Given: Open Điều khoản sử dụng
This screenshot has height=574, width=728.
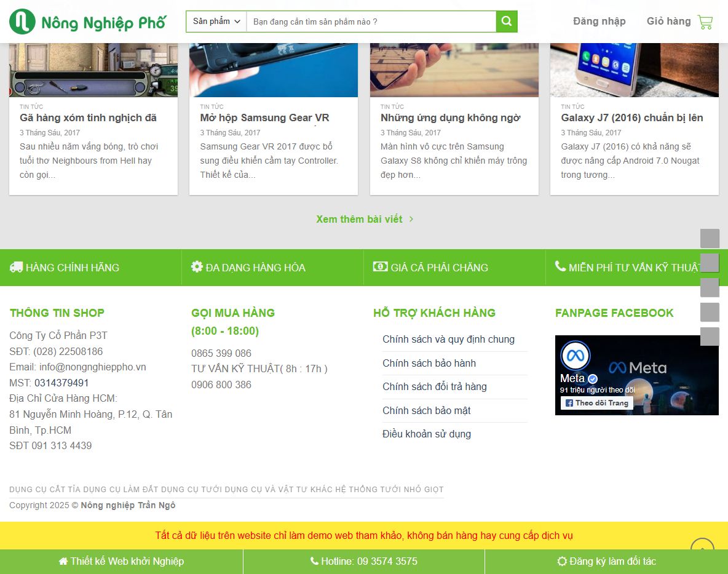Looking at the screenshot, I should pyautogui.click(x=426, y=434).
